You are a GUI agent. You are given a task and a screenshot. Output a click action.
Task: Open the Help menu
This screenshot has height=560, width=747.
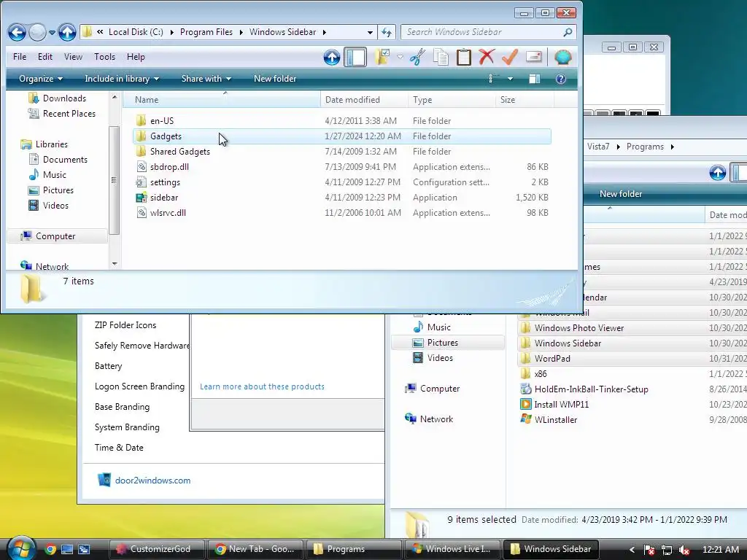[136, 57]
